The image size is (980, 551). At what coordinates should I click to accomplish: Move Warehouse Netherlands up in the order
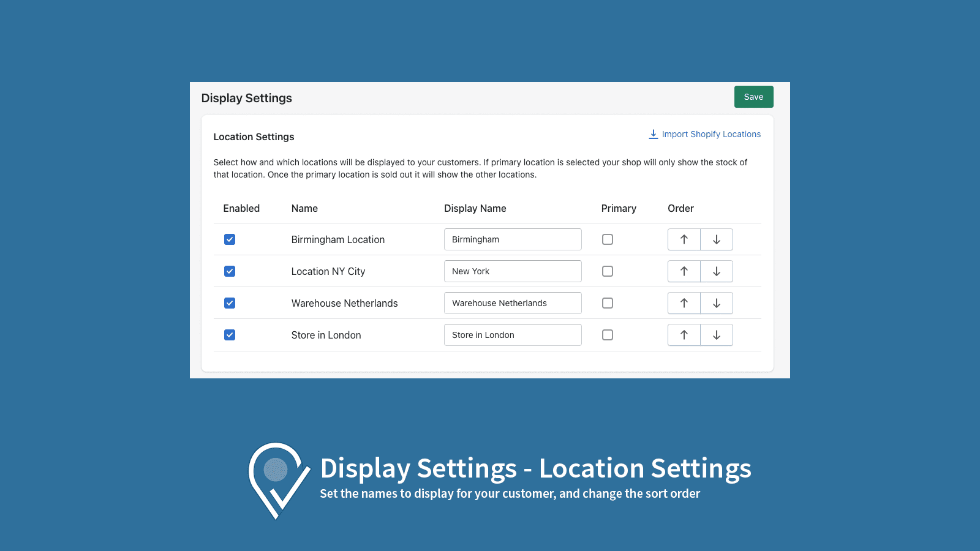point(684,303)
